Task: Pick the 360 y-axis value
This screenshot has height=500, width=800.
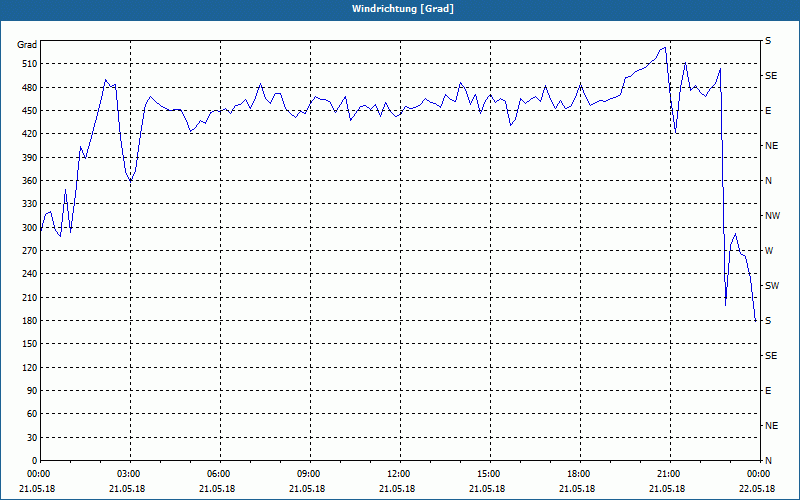Action: click(x=30, y=181)
